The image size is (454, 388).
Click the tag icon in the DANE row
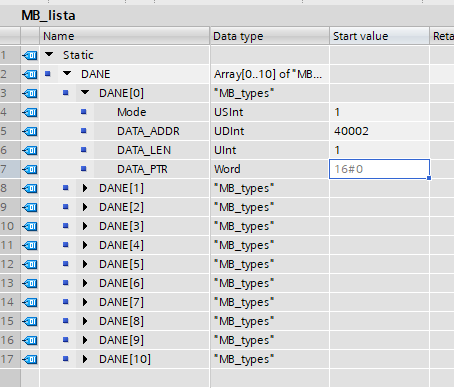point(30,74)
